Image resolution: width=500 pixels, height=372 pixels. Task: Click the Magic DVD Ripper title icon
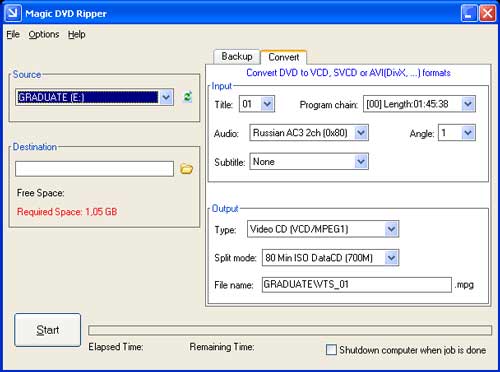13,13
